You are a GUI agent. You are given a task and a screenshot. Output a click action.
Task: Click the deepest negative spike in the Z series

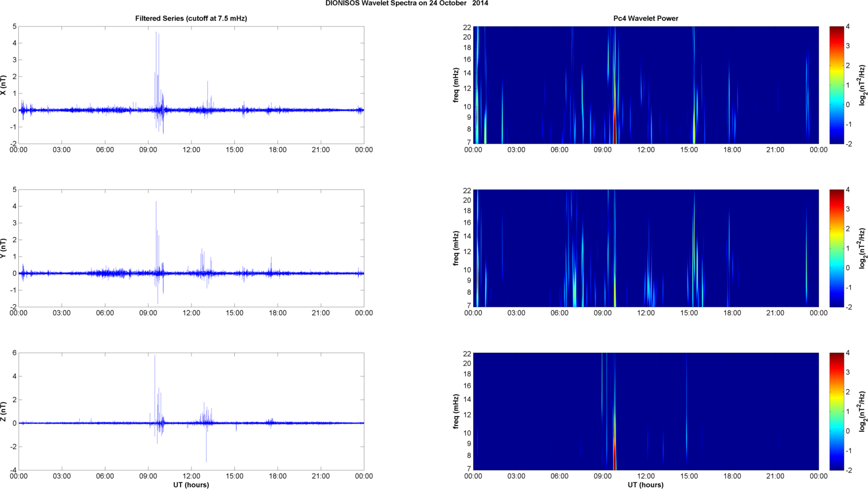point(206,443)
